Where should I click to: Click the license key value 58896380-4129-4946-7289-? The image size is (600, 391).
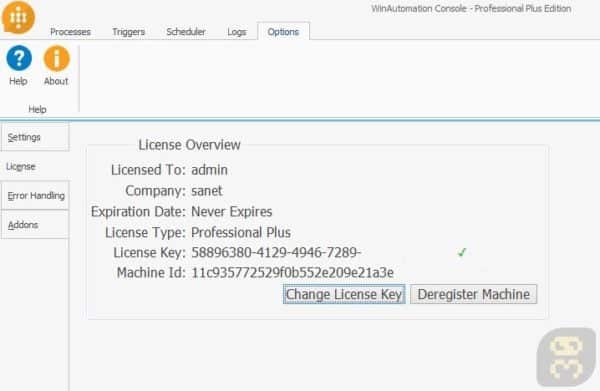tap(276, 253)
